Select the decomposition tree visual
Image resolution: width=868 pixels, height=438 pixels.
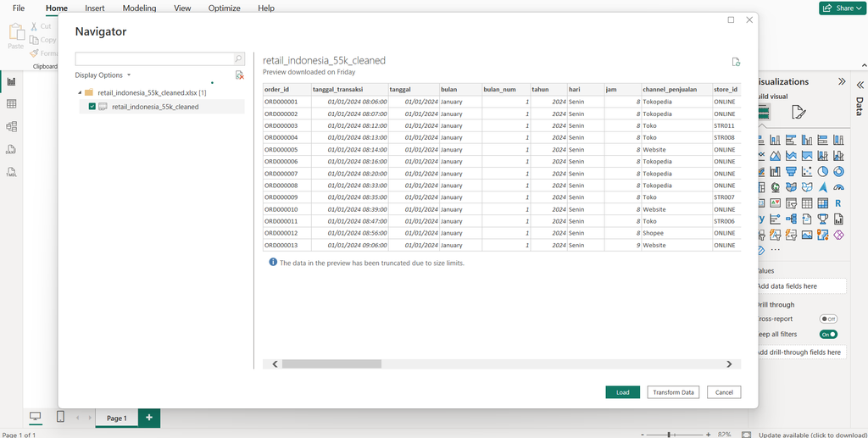click(x=791, y=219)
